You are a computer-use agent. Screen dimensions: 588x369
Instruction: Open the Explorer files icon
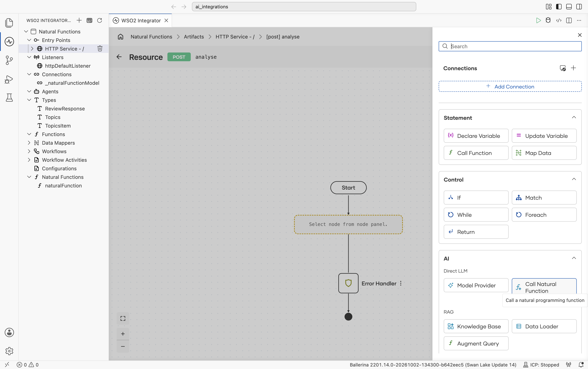9,23
